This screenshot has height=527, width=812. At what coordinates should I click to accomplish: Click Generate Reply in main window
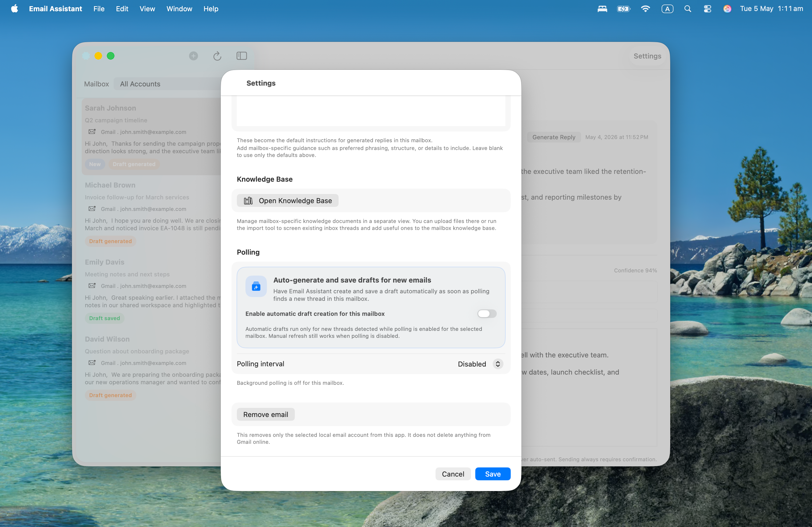[554, 137]
